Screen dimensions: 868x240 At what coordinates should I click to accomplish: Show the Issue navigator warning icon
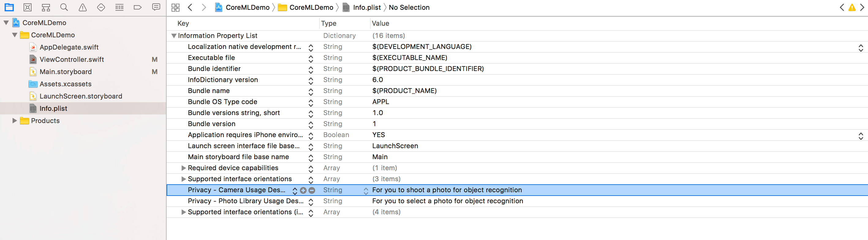[x=83, y=7]
